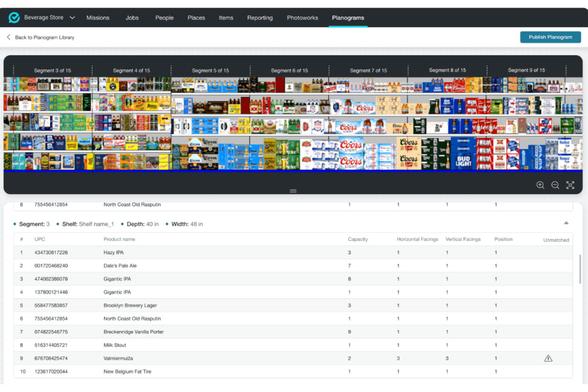Screen dimensions: 588x392
Task: Collapse the Segment 3 shelf details table
Action: (x=566, y=223)
